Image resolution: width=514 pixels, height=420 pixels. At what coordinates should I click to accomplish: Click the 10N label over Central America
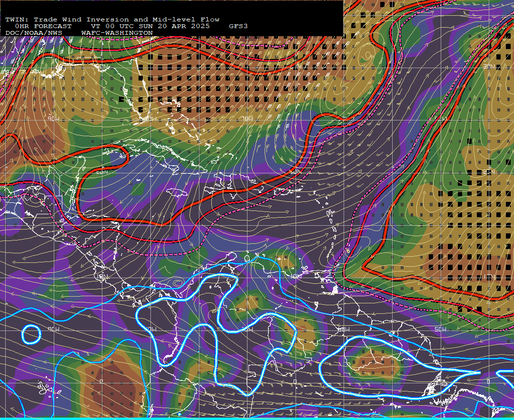[x=103, y=277]
